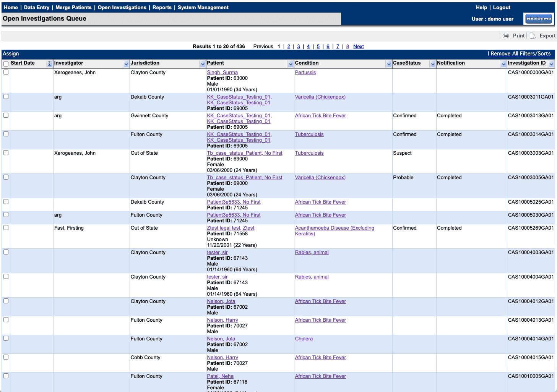This screenshot has height=392, width=557.
Task: Check the row for Singh, Surma
Action: point(6,72)
